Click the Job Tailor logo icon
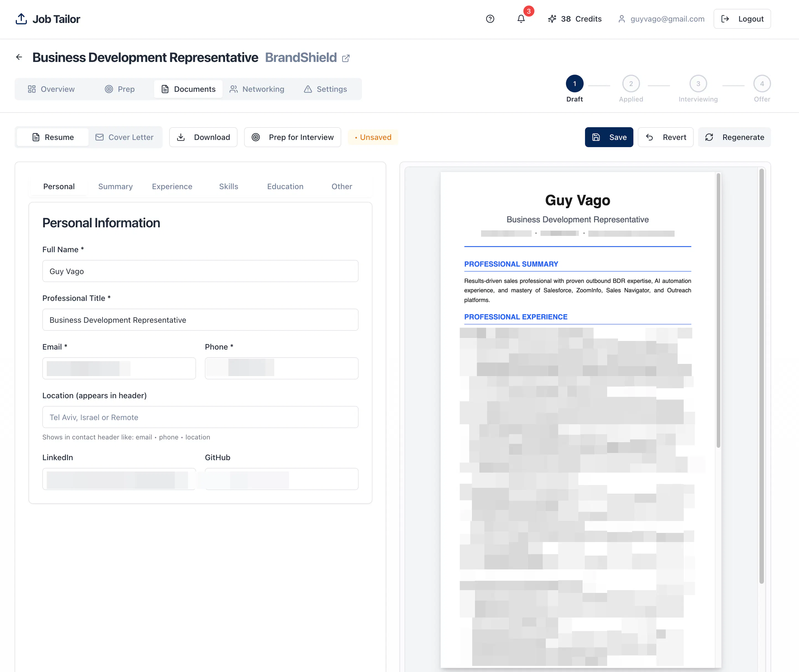The width and height of the screenshot is (799, 672). (21, 19)
